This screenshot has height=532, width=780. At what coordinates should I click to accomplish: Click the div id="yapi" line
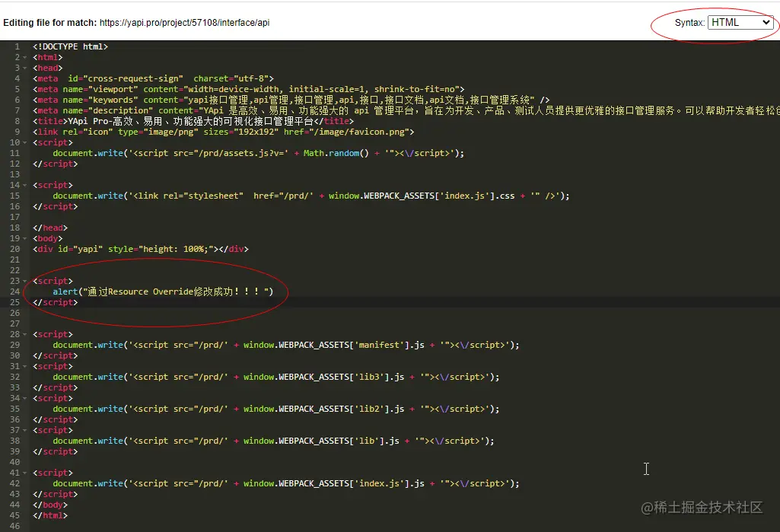point(141,249)
